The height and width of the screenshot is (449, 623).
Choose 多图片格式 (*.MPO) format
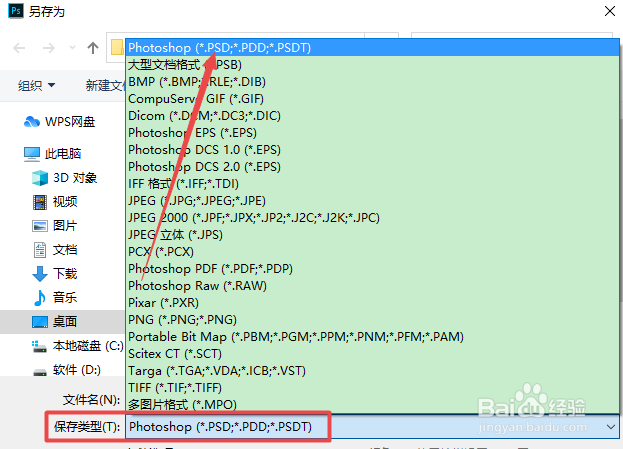[372, 404]
